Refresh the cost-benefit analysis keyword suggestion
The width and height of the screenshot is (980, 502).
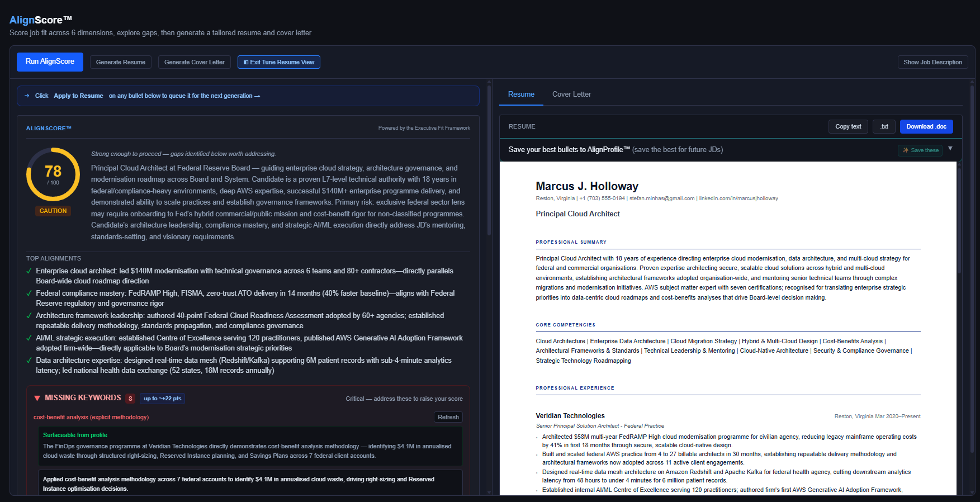448,417
